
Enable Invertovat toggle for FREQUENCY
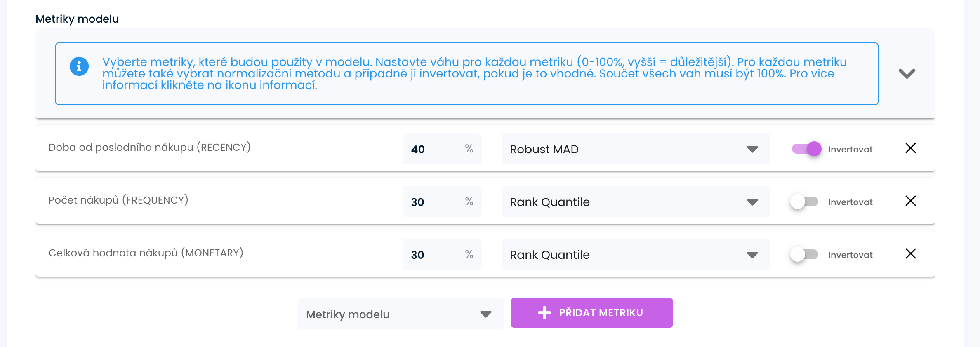(804, 202)
